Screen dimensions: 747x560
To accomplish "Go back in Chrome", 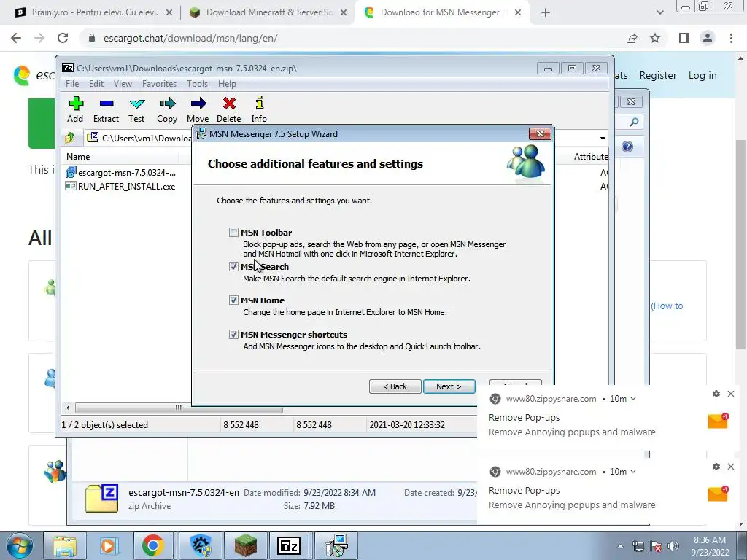I will 16,38.
